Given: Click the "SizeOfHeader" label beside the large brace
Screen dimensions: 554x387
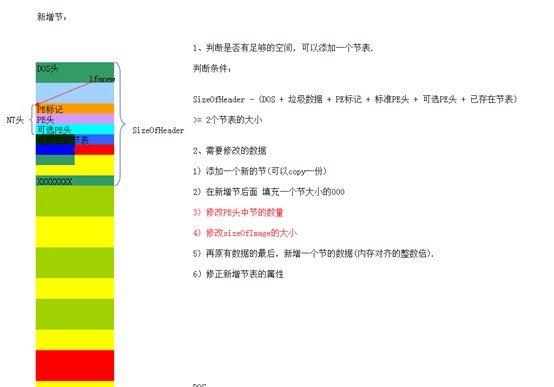Looking at the screenshot, I should tap(158, 130).
